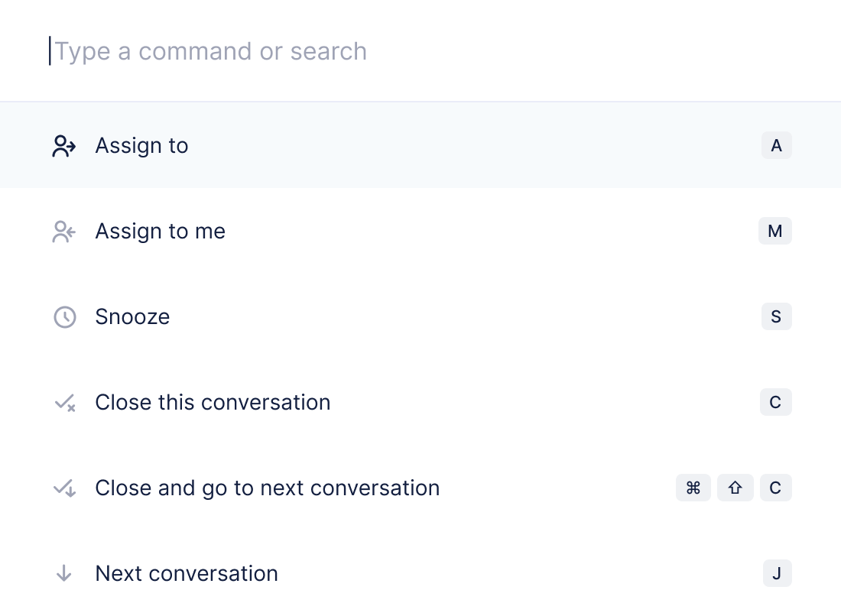Screen dimensions: 841x616
Task: Select the Assign to command
Action: click(x=141, y=146)
